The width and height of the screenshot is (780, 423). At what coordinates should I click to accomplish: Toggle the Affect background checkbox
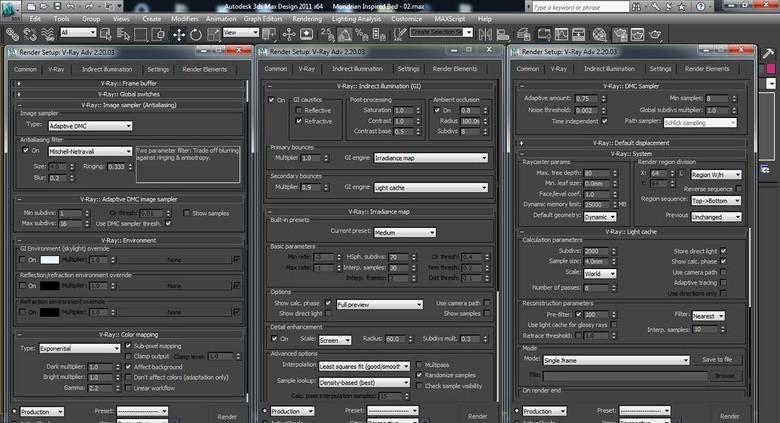(x=128, y=367)
